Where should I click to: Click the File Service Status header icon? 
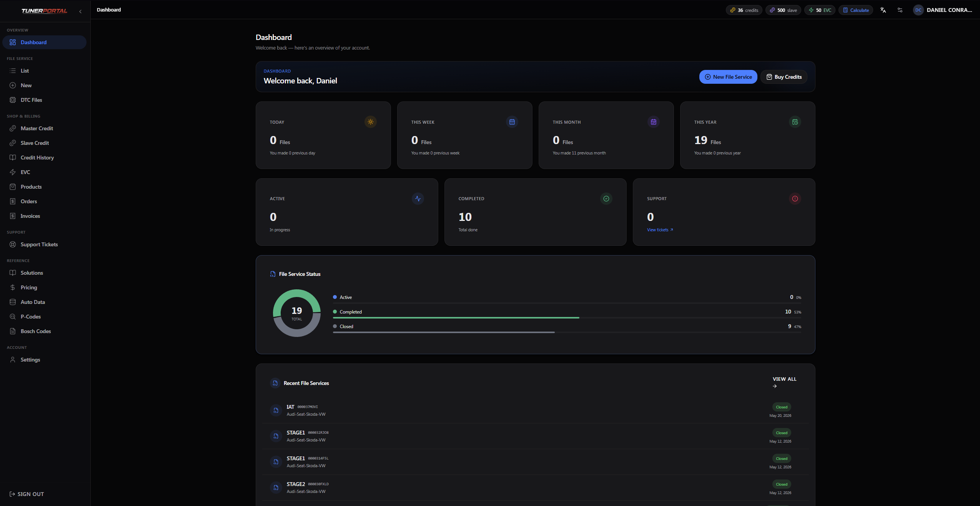coord(273,274)
